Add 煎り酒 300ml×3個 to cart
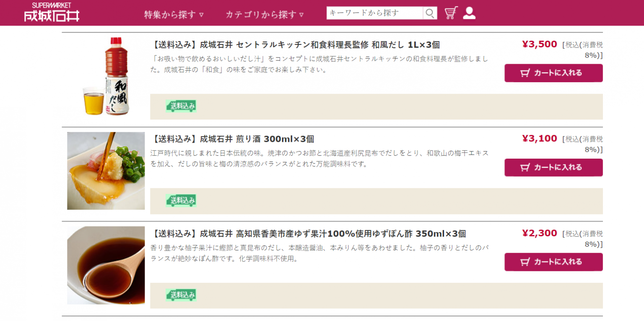This screenshot has width=644, height=321. point(553,167)
